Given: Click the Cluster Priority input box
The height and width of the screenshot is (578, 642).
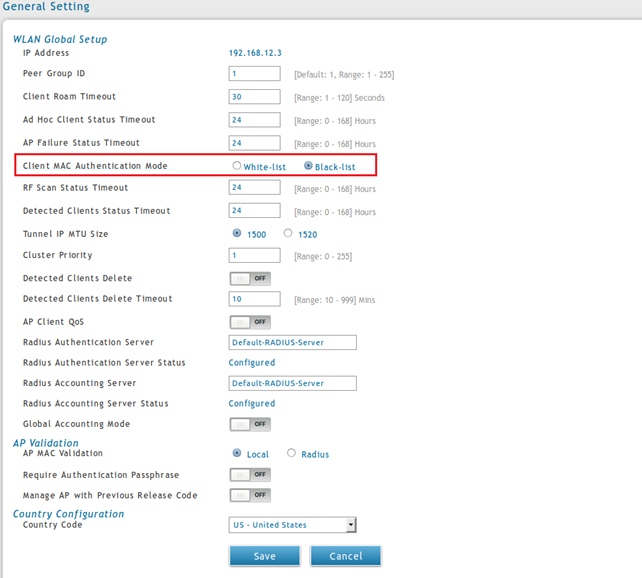Looking at the screenshot, I should click(254, 256).
